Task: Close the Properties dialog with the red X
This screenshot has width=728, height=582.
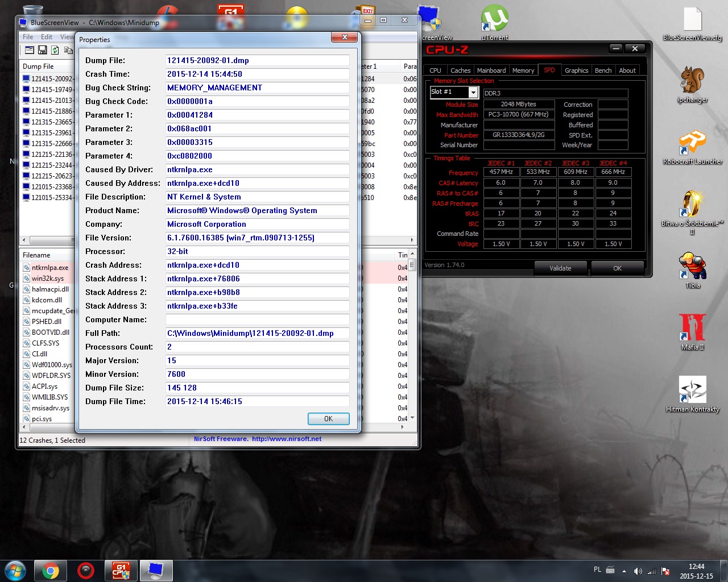Action: (x=345, y=38)
